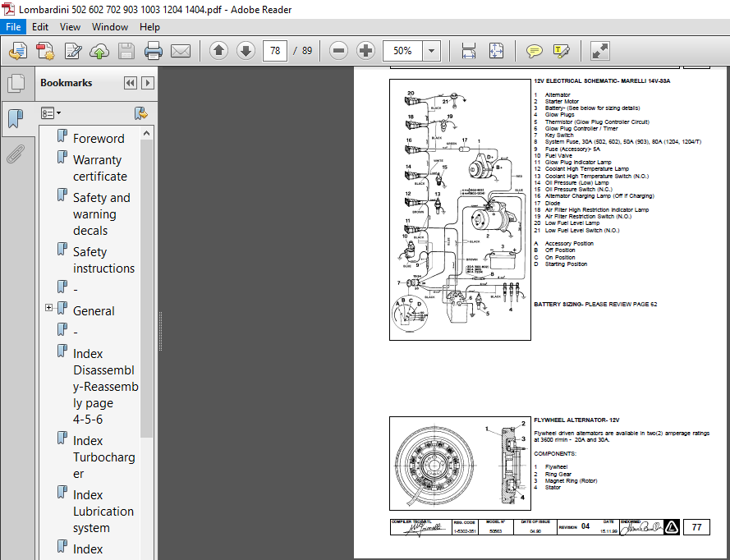Open the Safety instructions bookmark
The height and width of the screenshot is (560, 730).
(103, 259)
